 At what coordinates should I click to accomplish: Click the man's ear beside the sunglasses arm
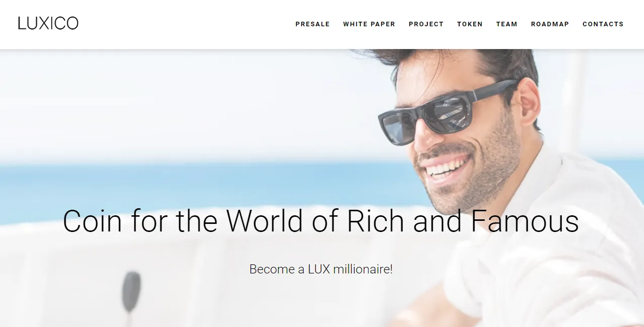528,104
